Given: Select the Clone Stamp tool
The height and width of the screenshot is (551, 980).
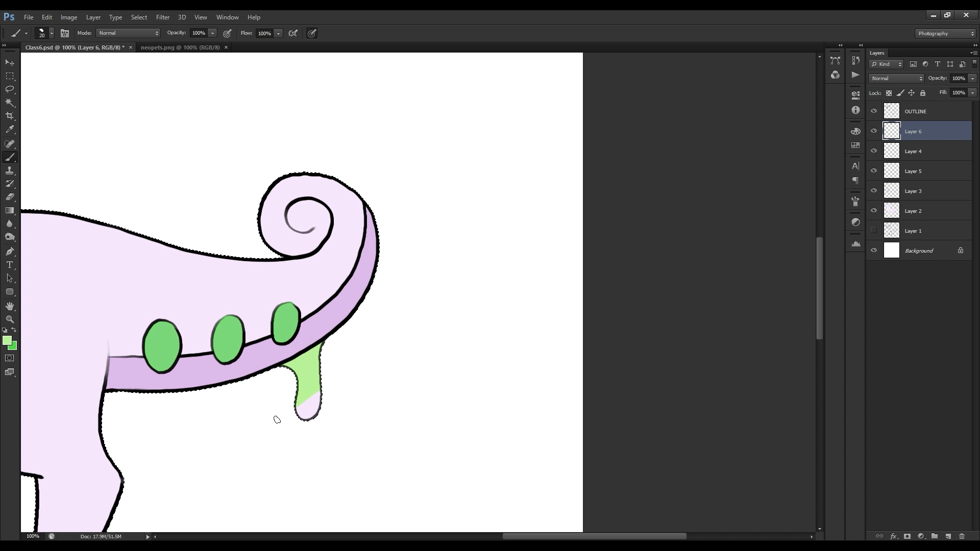Looking at the screenshot, I should pos(10,170).
